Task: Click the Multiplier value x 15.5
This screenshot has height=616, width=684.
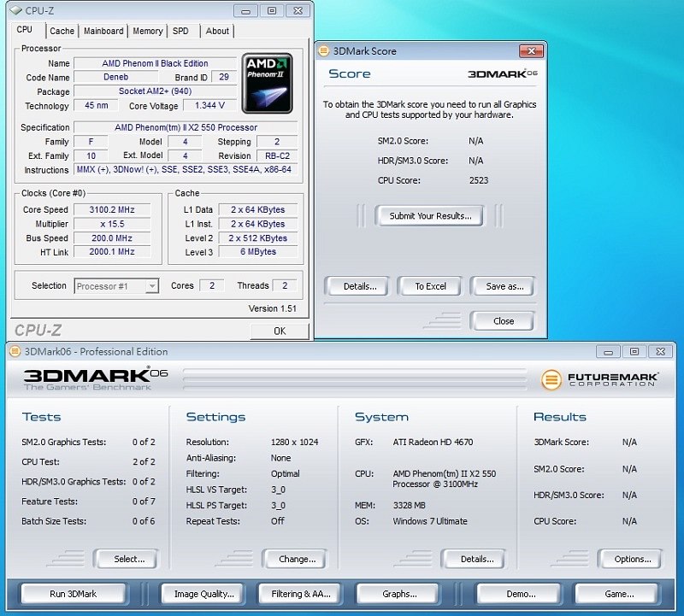Action: point(112,224)
